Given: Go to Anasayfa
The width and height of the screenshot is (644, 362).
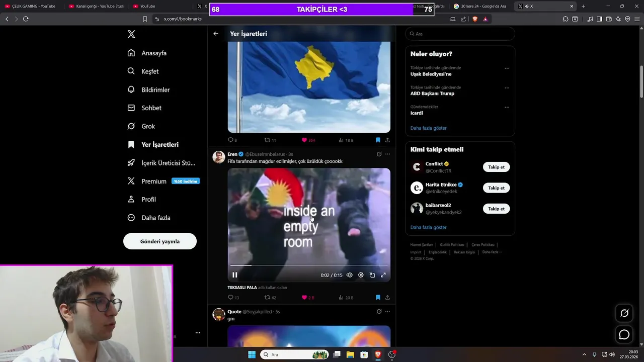Looking at the screenshot, I should coord(147,53).
